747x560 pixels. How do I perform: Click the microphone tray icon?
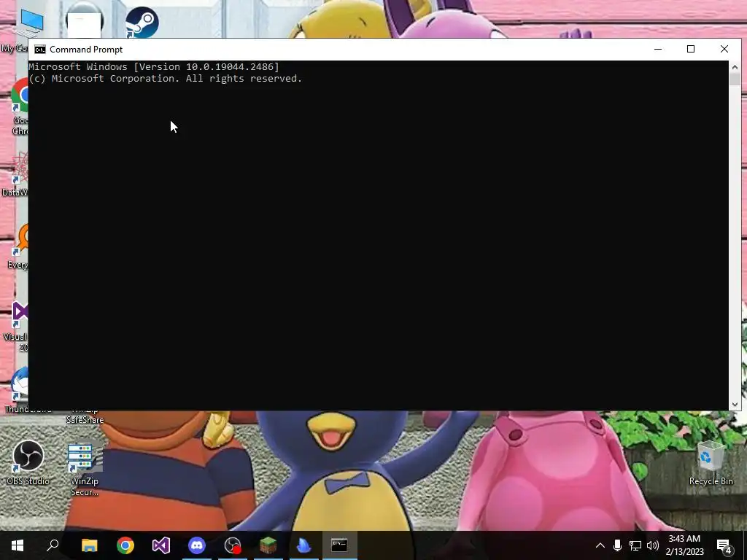[x=617, y=545]
